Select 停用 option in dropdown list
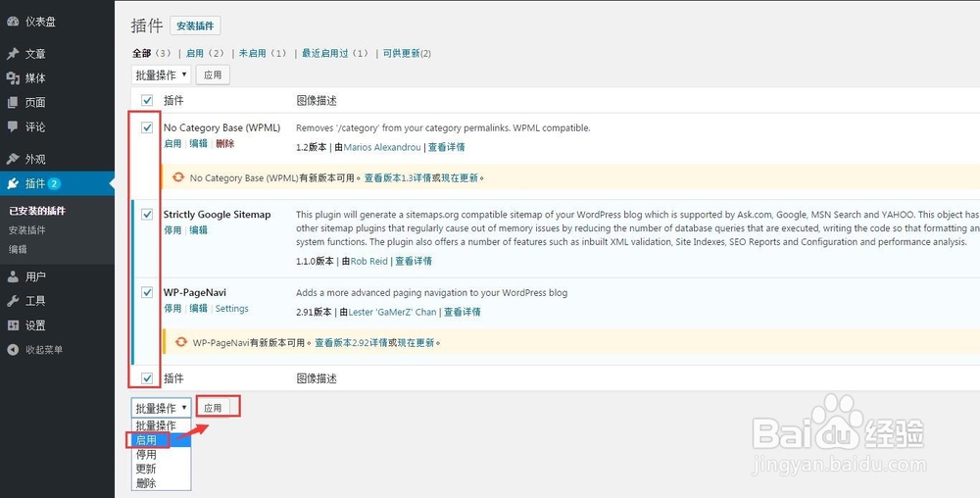Viewport: 980px width, 498px height. click(162, 454)
